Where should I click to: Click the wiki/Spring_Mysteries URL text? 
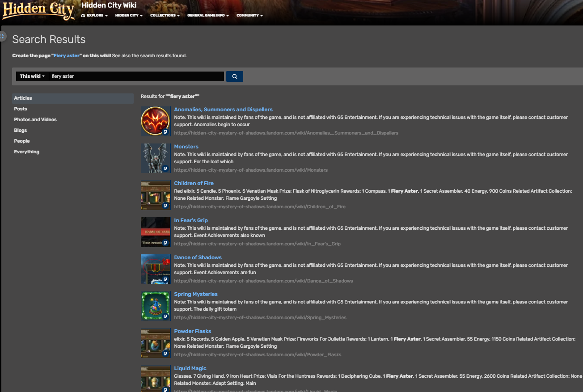(260, 318)
